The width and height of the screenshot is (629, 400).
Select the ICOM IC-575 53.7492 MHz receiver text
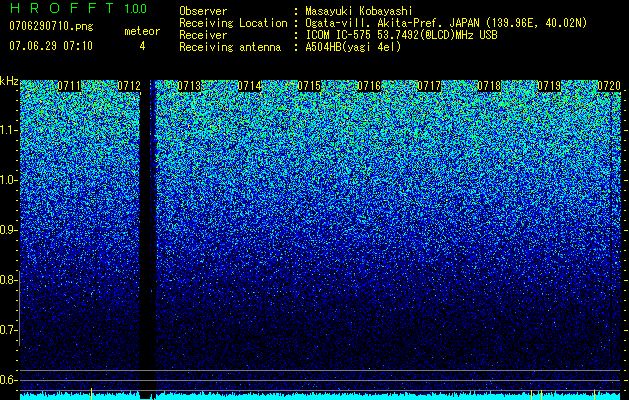(x=401, y=35)
